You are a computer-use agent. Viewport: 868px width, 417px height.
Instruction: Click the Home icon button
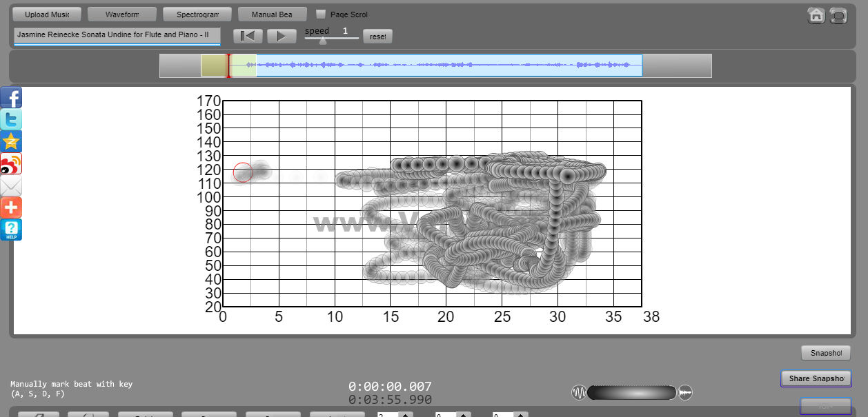(816, 15)
